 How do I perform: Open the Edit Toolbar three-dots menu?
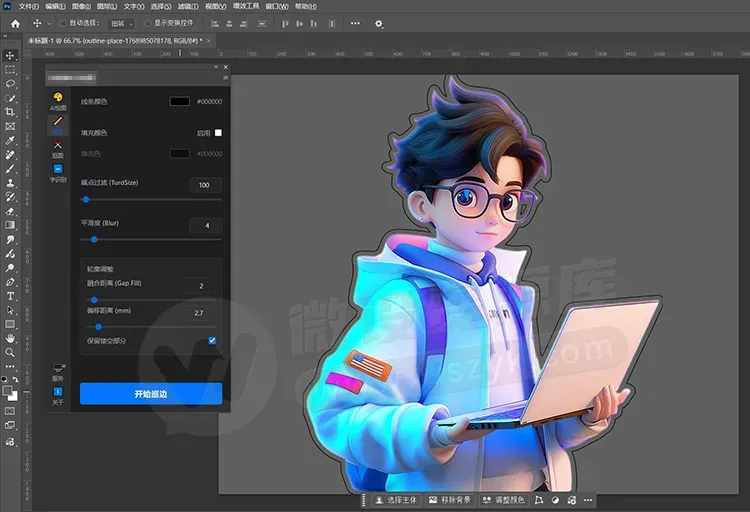point(10,367)
